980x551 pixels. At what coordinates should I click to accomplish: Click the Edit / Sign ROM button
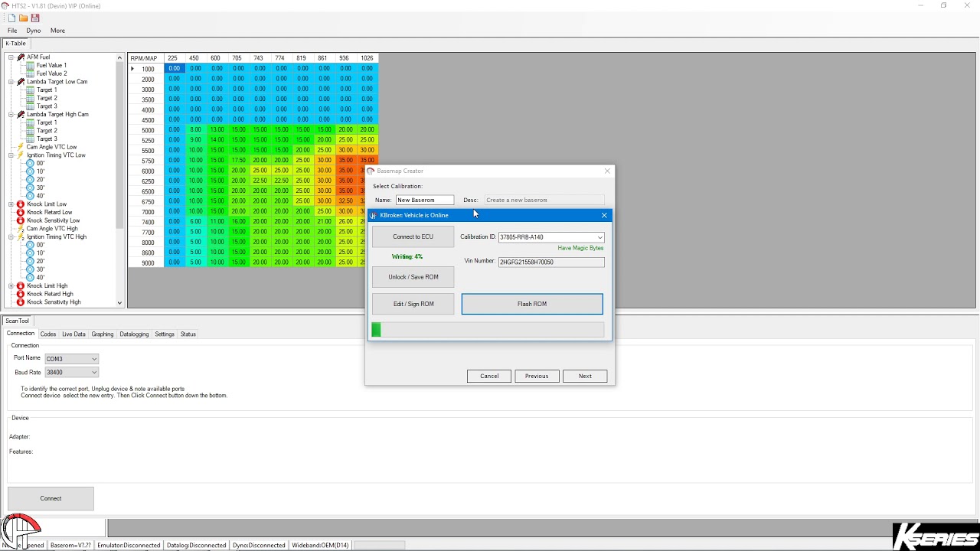[x=413, y=304]
